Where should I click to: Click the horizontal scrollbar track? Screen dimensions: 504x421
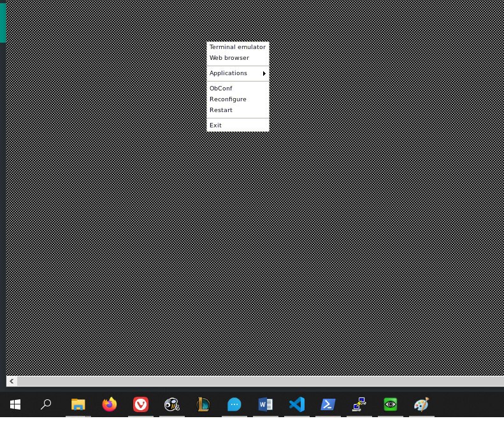click(261, 381)
